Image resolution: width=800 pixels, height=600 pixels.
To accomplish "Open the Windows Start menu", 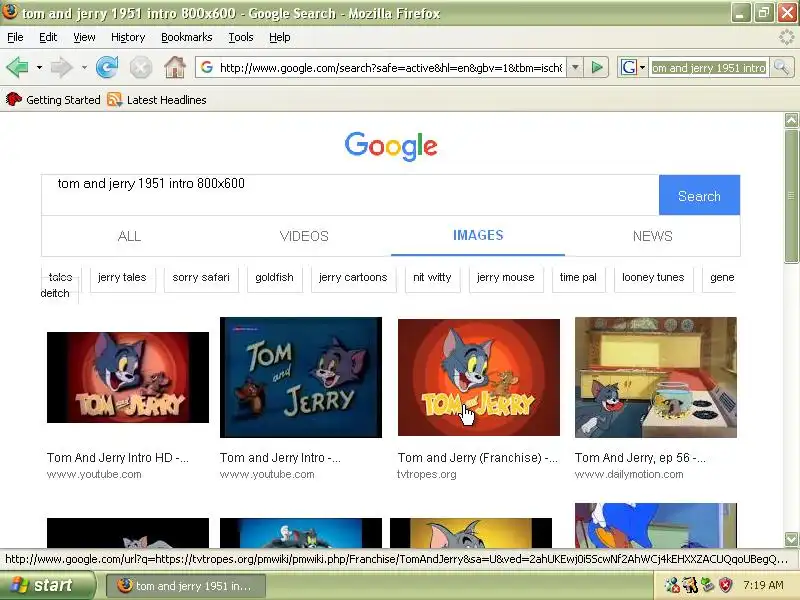I will [47, 585].
